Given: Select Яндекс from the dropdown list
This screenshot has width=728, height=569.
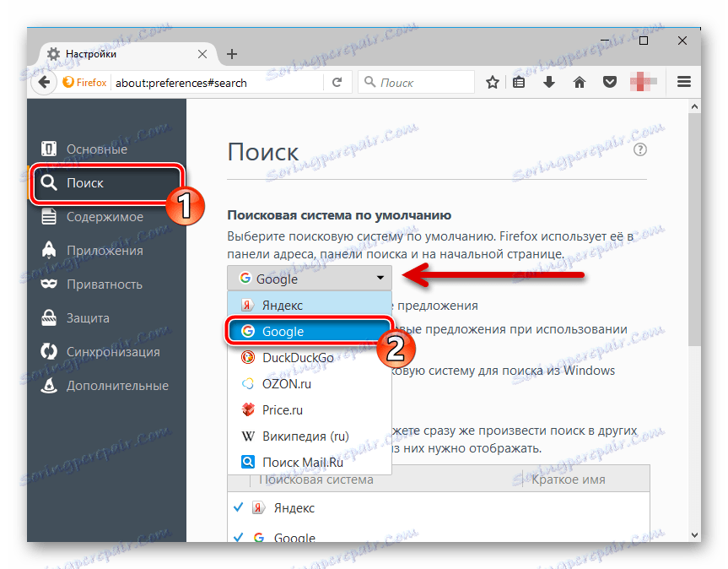Looking at the screenshot, I should pos(310,305).
